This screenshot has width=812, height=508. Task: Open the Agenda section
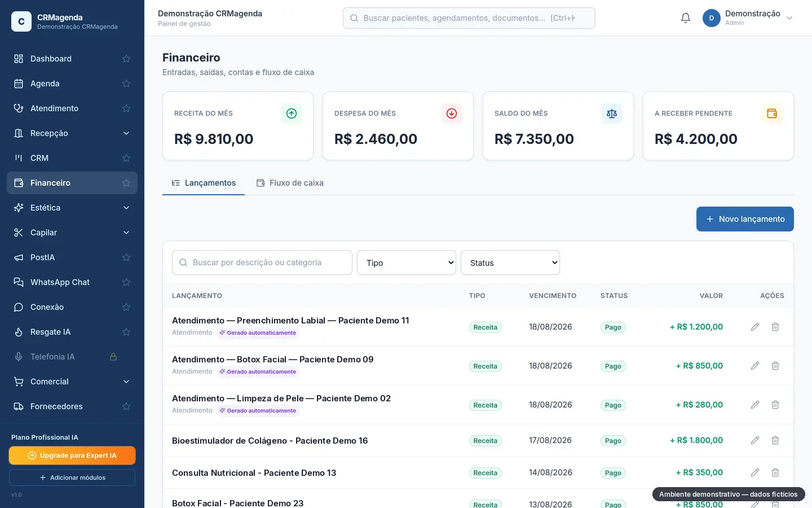pyautogui.click(x=72, y=84)
